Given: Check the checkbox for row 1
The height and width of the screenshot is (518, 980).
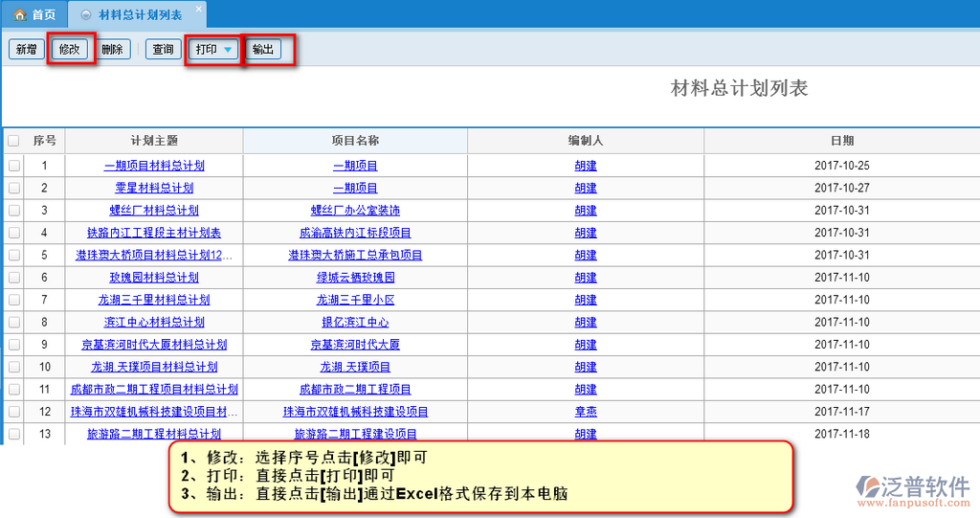Looking at the screenshot, I should coord(13,166).
